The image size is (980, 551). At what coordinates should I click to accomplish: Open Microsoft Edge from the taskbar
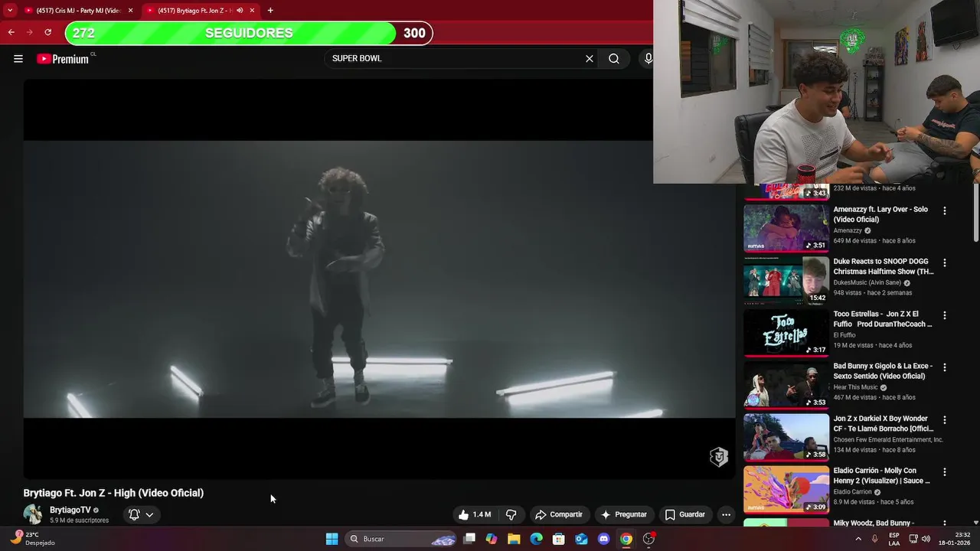(x=537, y=539)
